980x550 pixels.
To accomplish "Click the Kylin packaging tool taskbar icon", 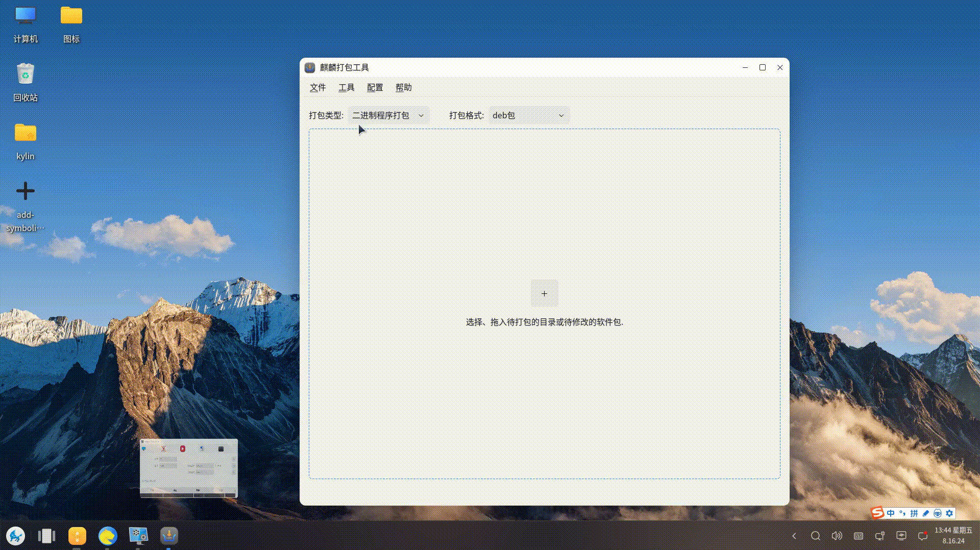I will (169, 536).
